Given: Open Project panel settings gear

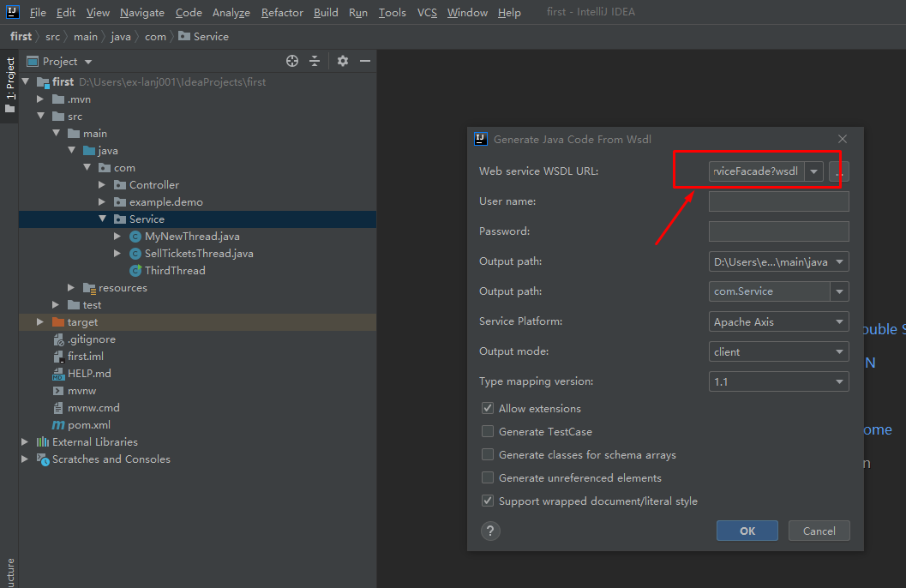Looking at the screenshot, I should click(x=343, y=61).
